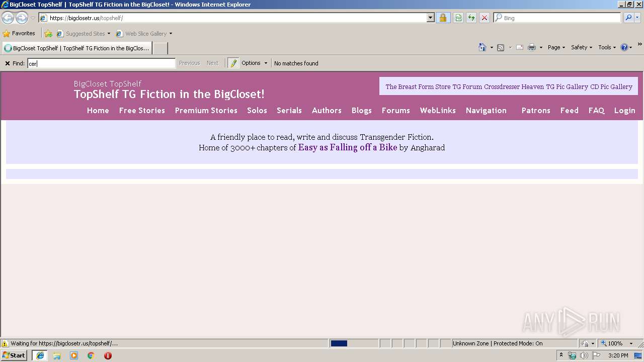Screen dimensions: 644x362
Task: Click Add to Favorites Bar icon
Action: click(x=48, y=34)
